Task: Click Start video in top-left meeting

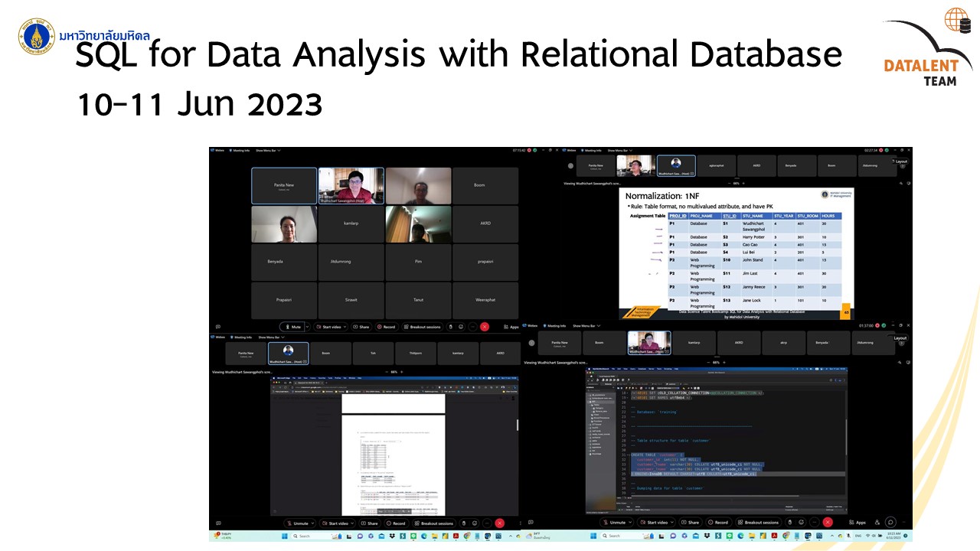Action: pos(329,327)
